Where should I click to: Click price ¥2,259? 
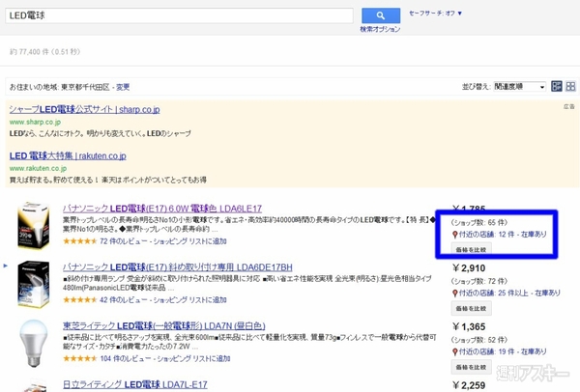469,385
